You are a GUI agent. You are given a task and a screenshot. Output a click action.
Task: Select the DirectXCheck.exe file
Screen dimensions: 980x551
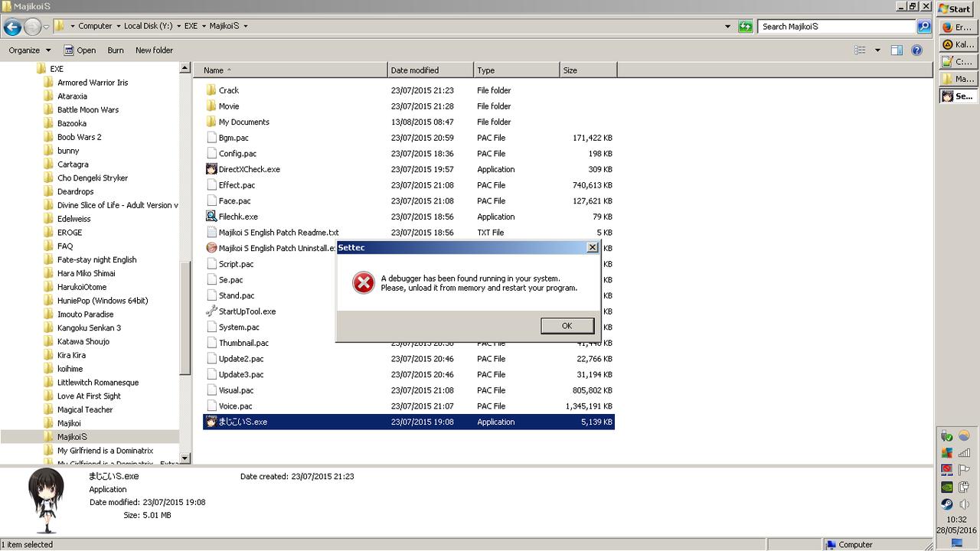(x=249, y=169)
